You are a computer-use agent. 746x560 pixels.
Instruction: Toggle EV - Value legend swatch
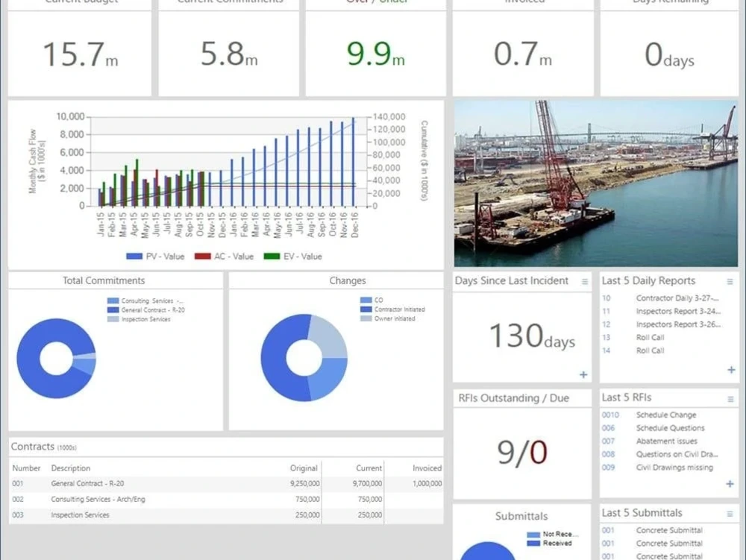click(272, 257)
